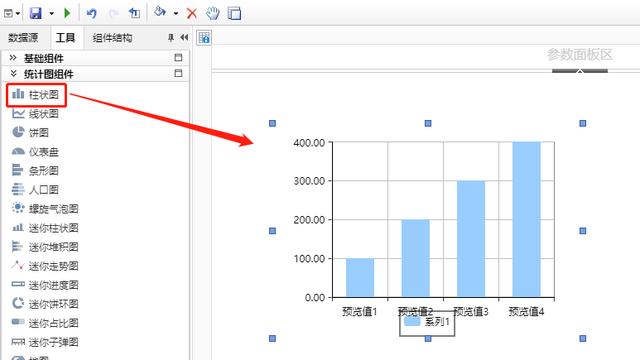Toggle maximize box of 基础组件 section
Screen dimensions: 640x360
tap(178, 58)
